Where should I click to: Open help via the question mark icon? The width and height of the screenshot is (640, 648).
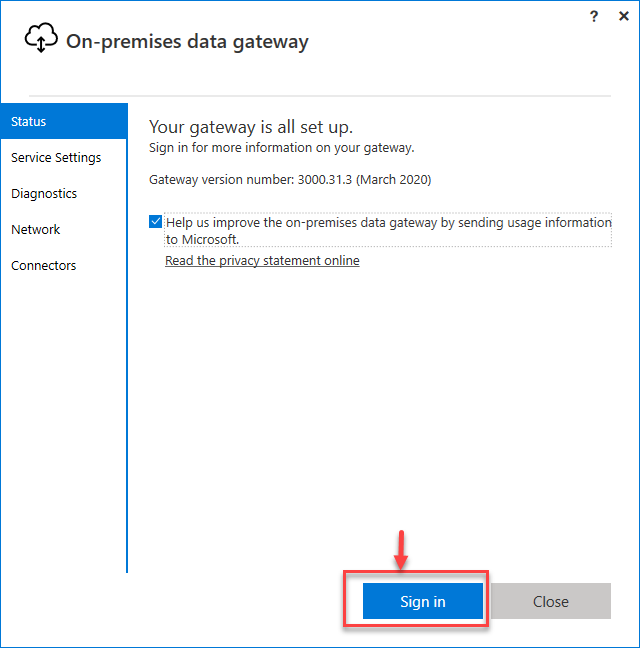[595, 16]
